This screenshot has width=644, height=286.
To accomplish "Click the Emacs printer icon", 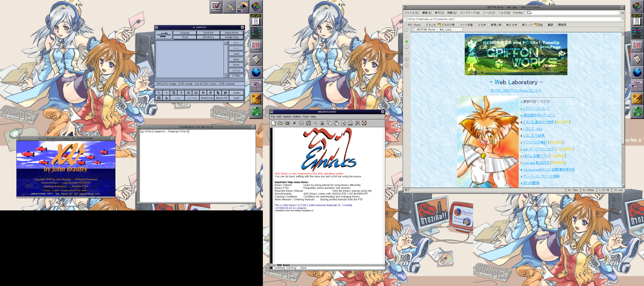I will pyautogui.click(x=350, y=123).
